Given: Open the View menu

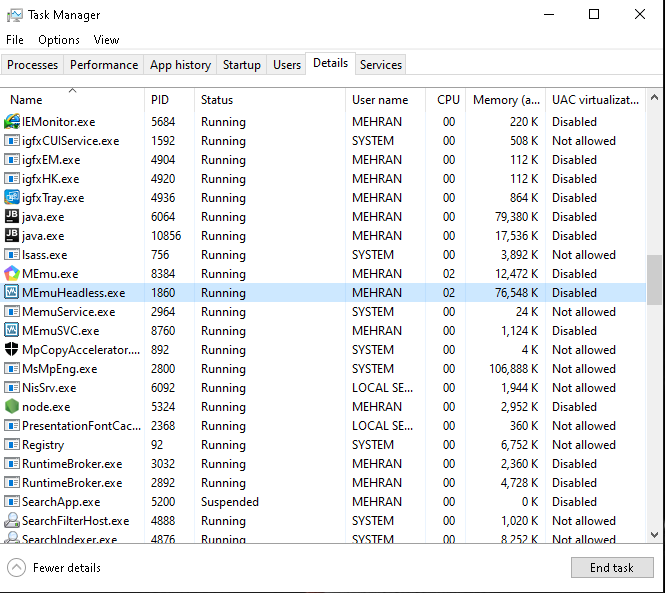Looking at the screenshot, I should pos(106,40).
